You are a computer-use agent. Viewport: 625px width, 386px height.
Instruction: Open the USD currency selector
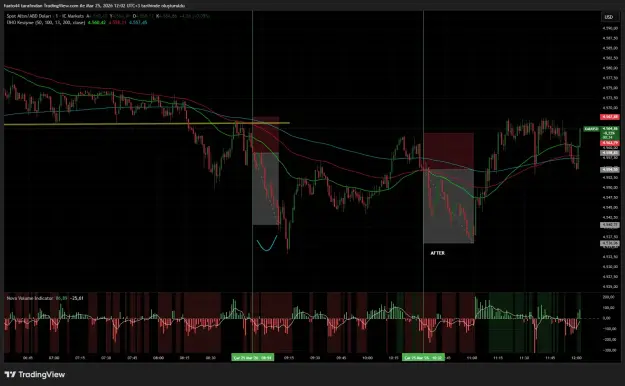[608, 17]
